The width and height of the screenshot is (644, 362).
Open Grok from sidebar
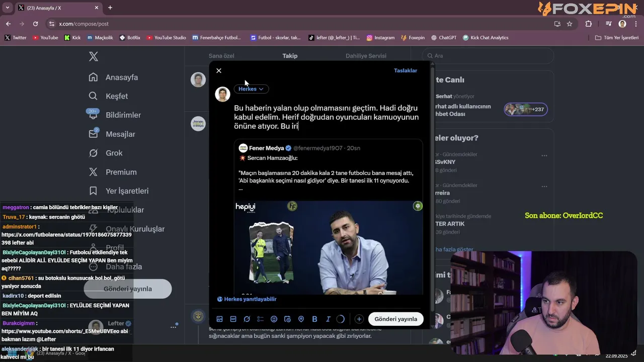106,153
